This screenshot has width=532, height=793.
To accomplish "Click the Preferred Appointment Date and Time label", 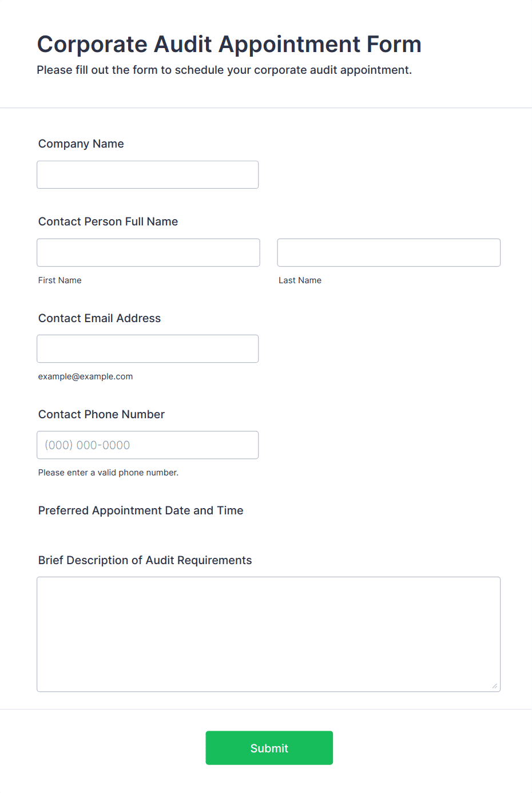I will point(141,510).
